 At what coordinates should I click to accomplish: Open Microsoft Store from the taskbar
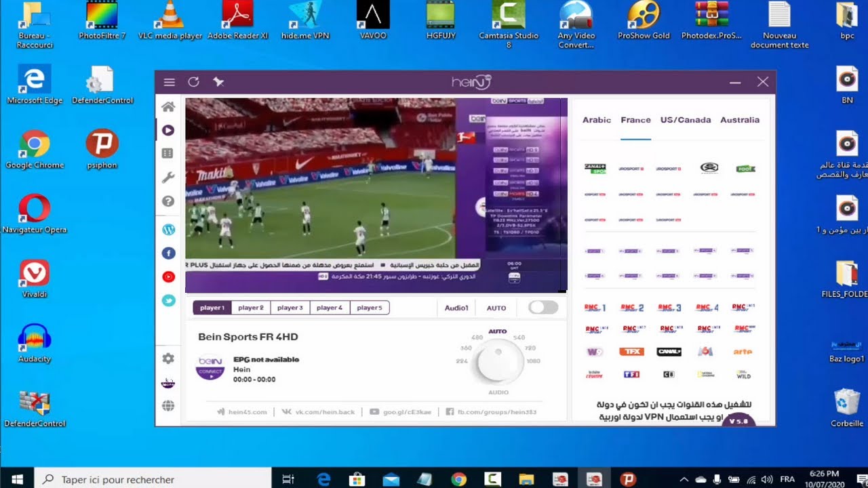(357, 479)
